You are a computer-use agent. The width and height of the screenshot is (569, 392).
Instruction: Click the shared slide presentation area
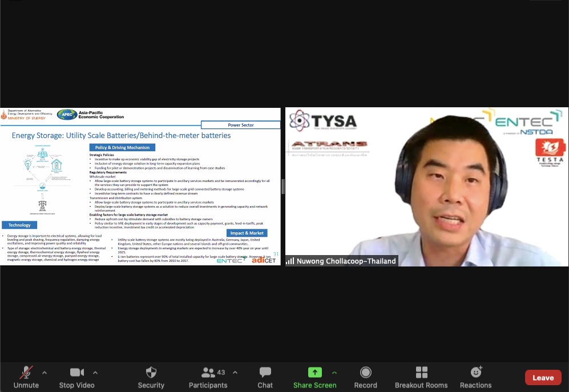(x=140, y=187)
